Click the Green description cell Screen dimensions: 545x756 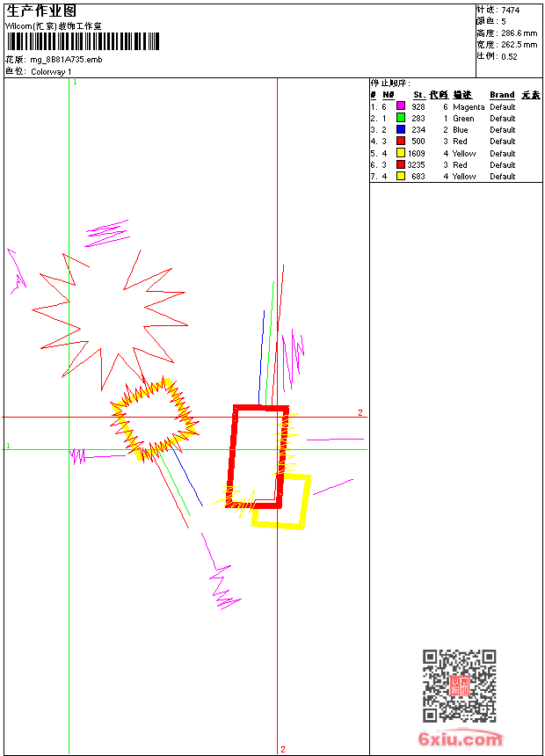(463, 119)
